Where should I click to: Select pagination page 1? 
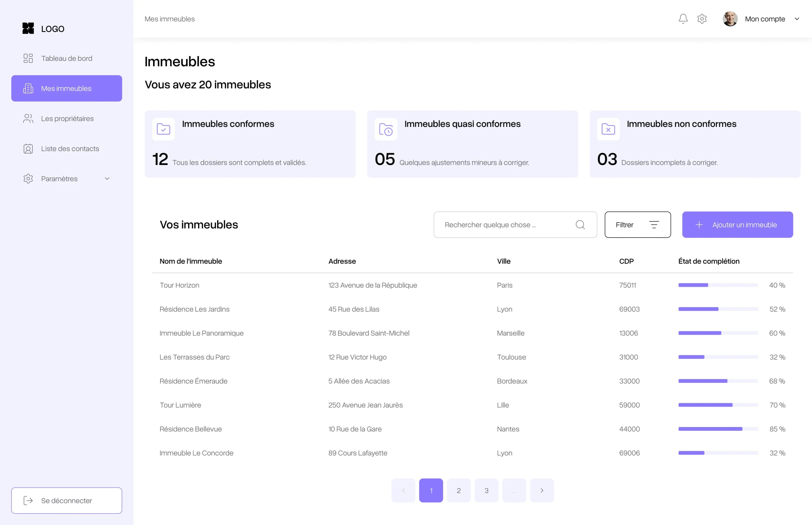[431, 490]
